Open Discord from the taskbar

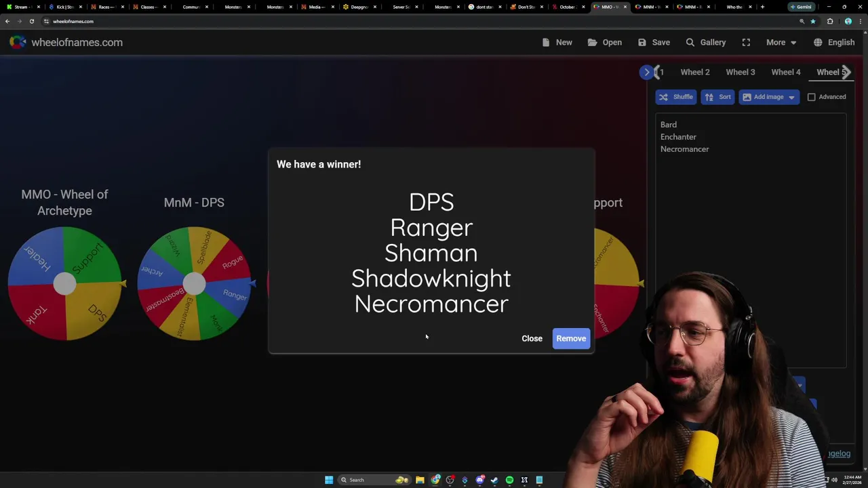(x=480, y=480)
